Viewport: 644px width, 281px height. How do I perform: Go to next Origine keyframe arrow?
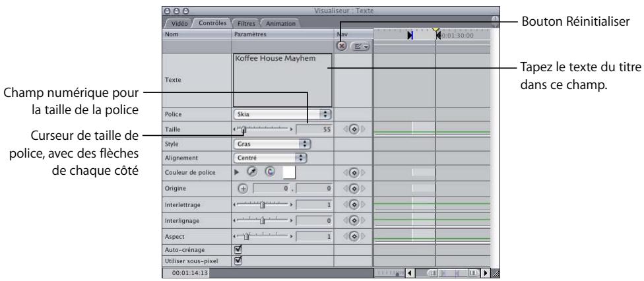363,189
